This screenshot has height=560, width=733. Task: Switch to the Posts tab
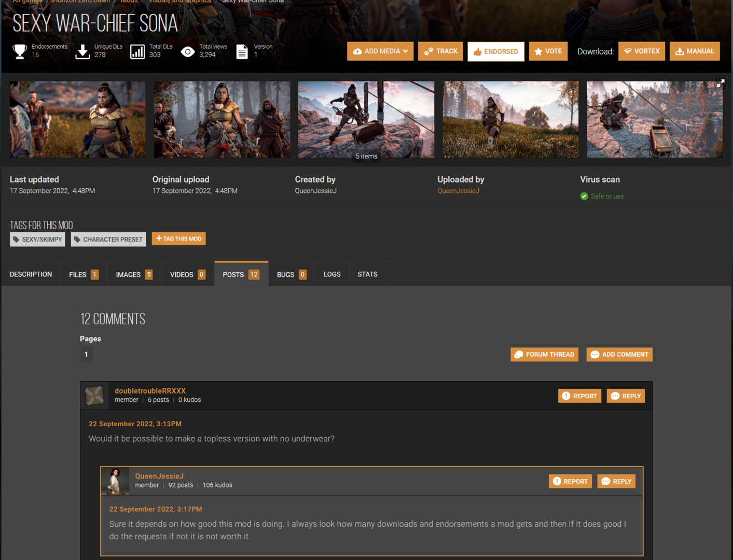(241, 274)
